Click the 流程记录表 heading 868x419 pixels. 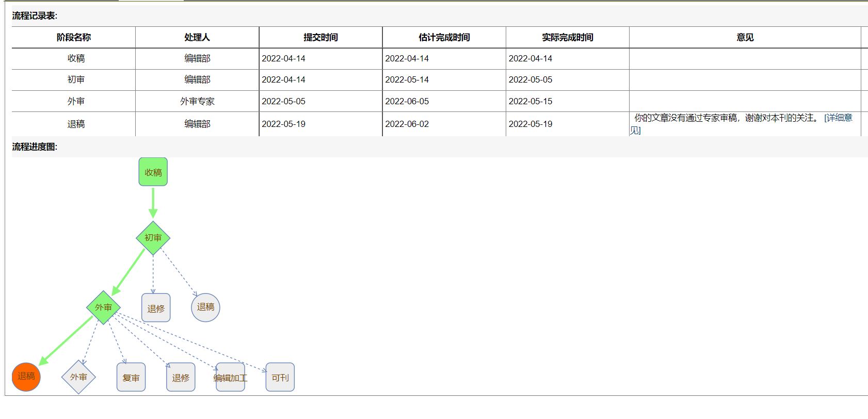[35, 16]
